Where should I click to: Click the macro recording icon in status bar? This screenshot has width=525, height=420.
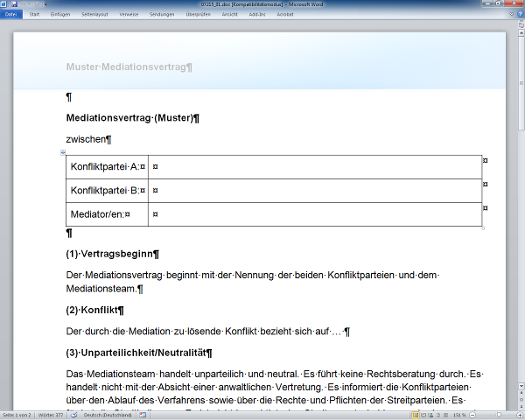pos(144,414)
